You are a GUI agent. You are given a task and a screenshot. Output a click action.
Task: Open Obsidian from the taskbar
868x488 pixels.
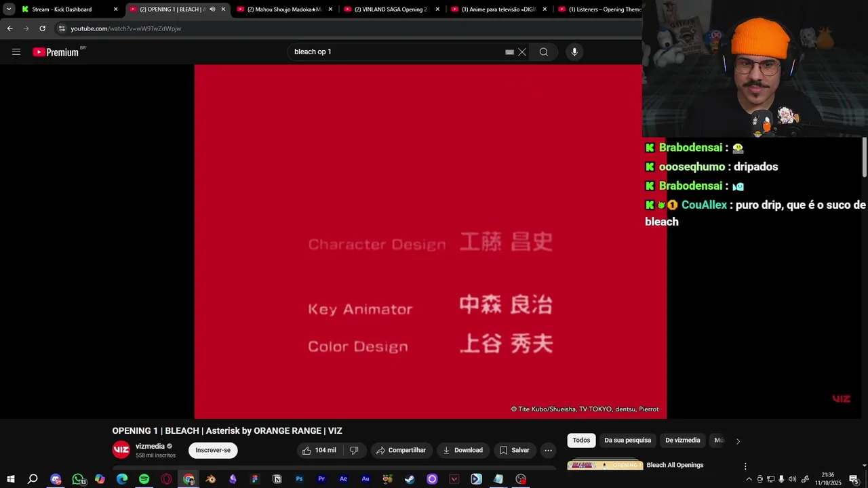point(233,479)
